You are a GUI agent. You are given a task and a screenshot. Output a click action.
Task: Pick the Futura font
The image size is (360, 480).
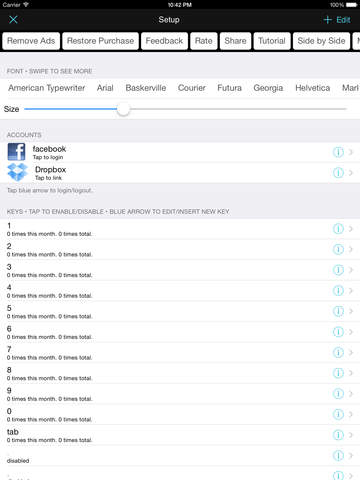[x=229, y=88]
